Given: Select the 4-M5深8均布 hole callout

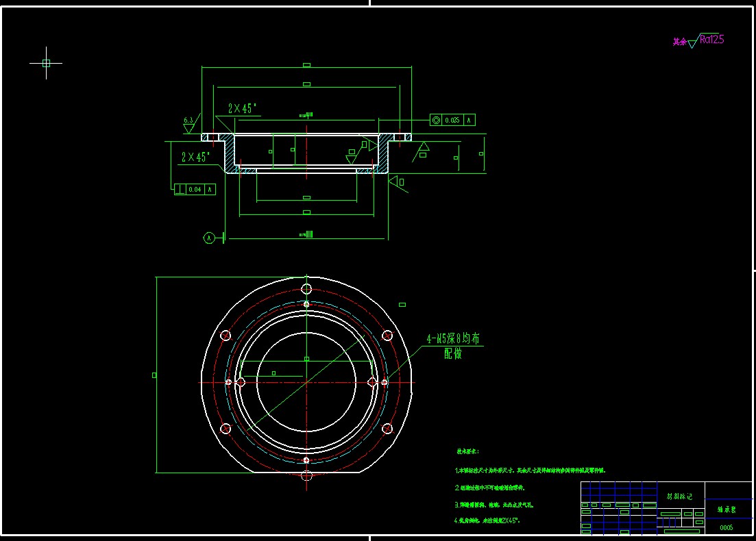Looking at the screenshot, I should tap(453, 339).
